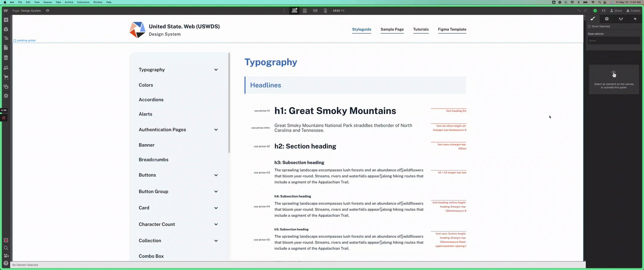Click the red stop recording button
644x270 pixels.
(4, 118)
